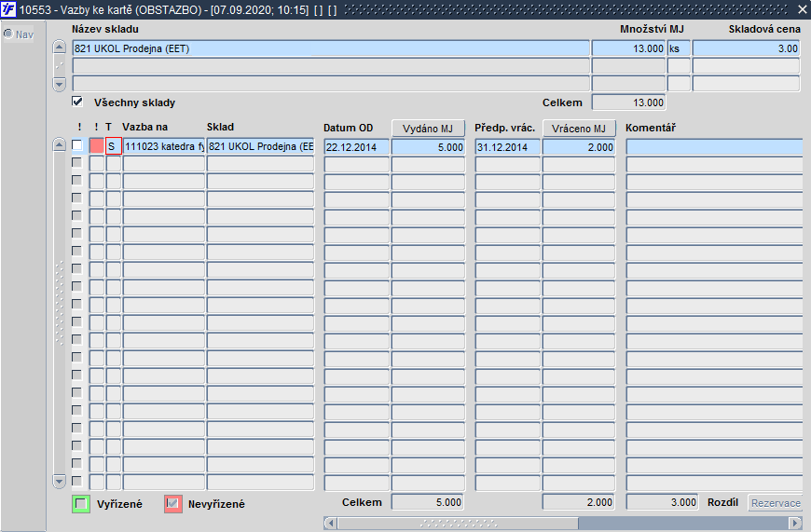Click the returned quantity 2.000 in first row
The image size is (811, 532).
point(579,147)
